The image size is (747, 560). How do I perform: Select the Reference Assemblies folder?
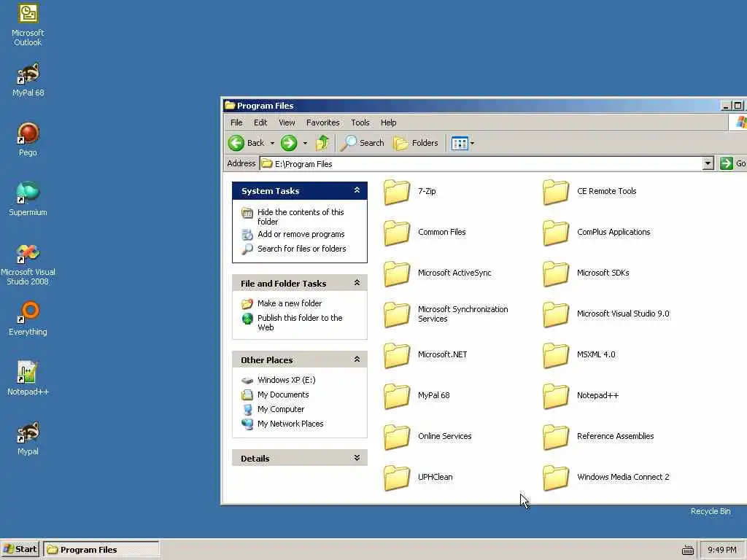(x=599, y=437)
